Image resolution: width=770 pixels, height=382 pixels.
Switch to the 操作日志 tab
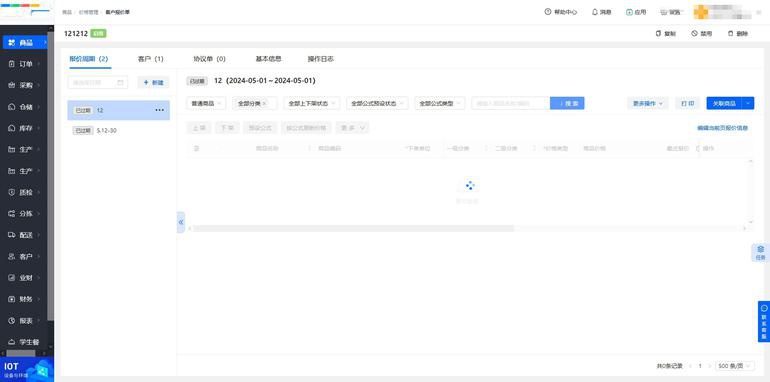(x=321, y=59)
